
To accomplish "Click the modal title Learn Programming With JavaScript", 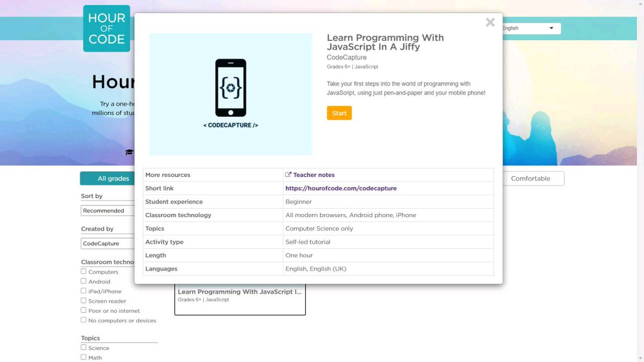I will (x=385, y=42).
